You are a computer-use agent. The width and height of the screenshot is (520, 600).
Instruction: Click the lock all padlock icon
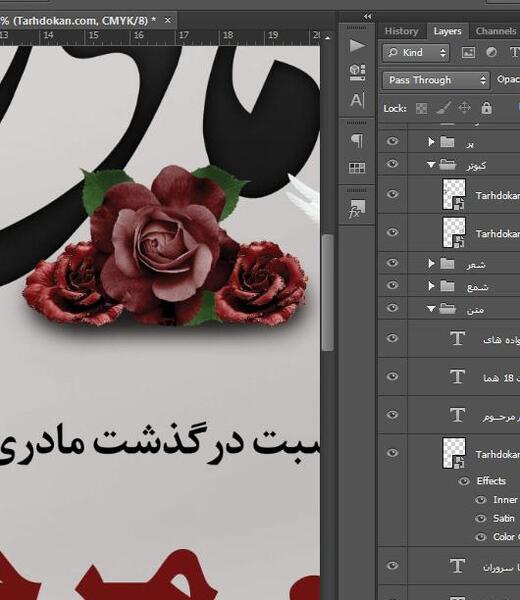(x=486, y=108)
